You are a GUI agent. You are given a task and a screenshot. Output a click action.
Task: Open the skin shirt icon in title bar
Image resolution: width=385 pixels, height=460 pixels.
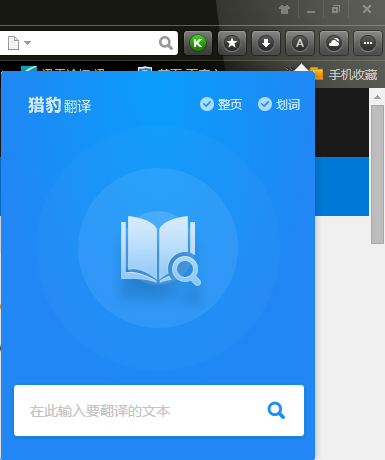pos(284,9)
